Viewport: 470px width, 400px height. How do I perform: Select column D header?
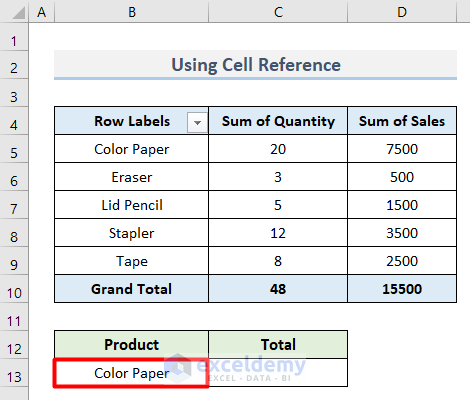402,12
